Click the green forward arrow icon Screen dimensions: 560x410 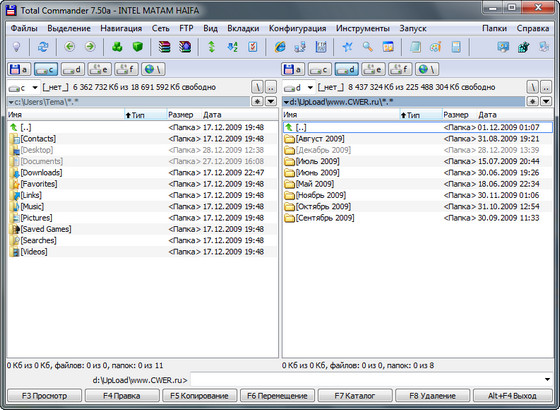(90, 47)
